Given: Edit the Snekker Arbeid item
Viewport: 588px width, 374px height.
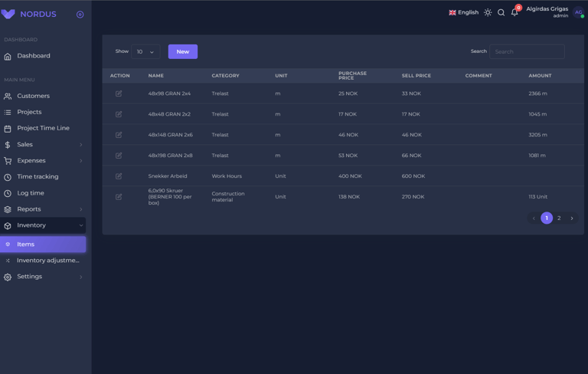Looking at the screenshot, I should pyautogui.click(x=119, y=176).
